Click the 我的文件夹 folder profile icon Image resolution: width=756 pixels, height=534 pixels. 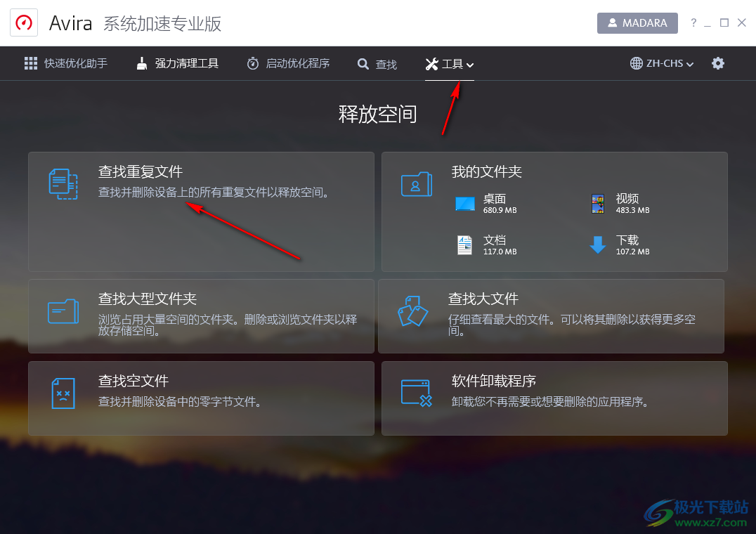[x=416, y=184]
